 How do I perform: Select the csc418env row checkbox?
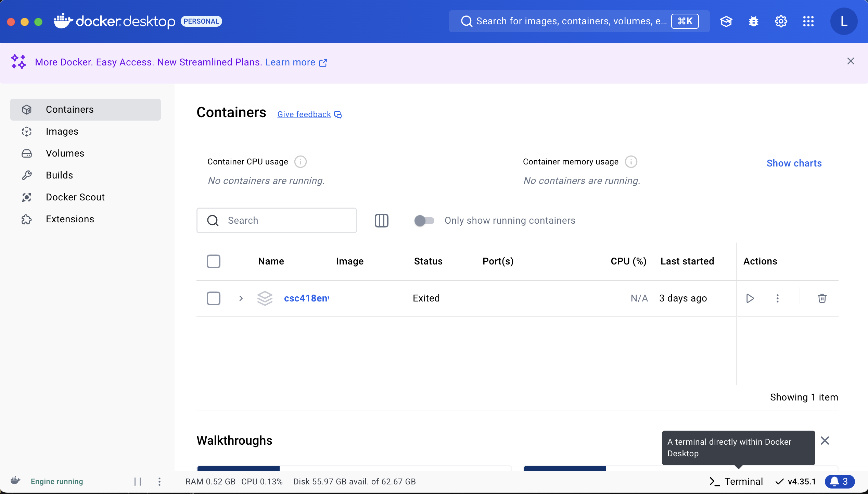coord(214,298)
